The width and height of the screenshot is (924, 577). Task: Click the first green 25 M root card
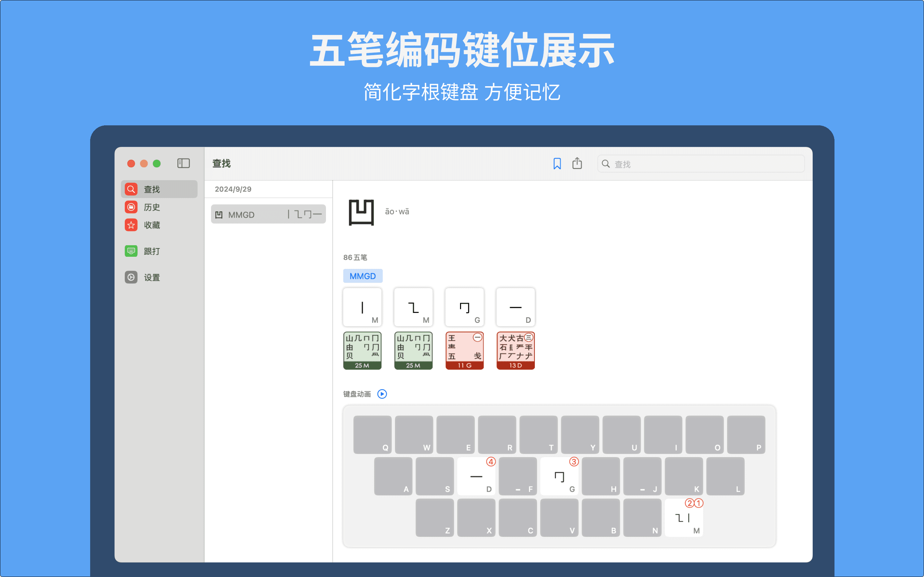tap(362, 350)
